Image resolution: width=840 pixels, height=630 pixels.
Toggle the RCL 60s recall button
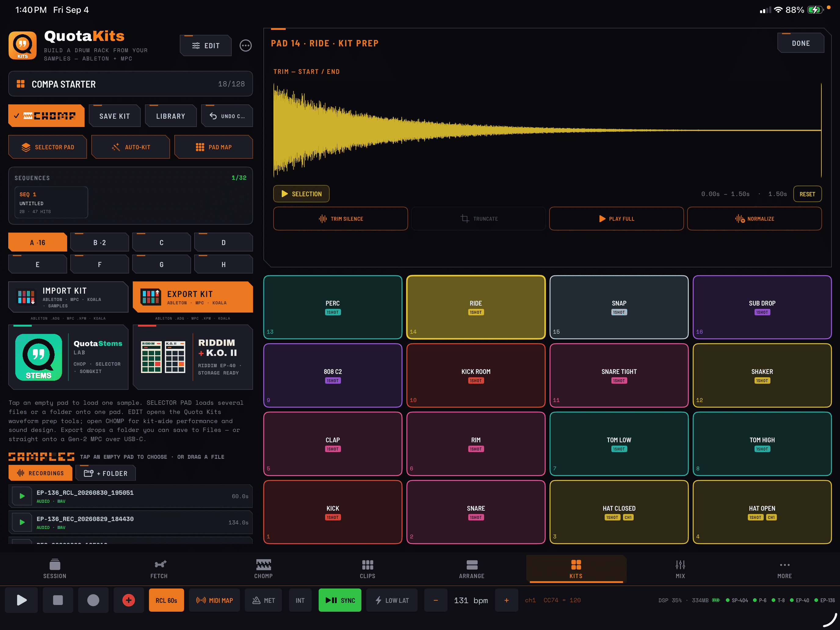(x=166, y=600)
